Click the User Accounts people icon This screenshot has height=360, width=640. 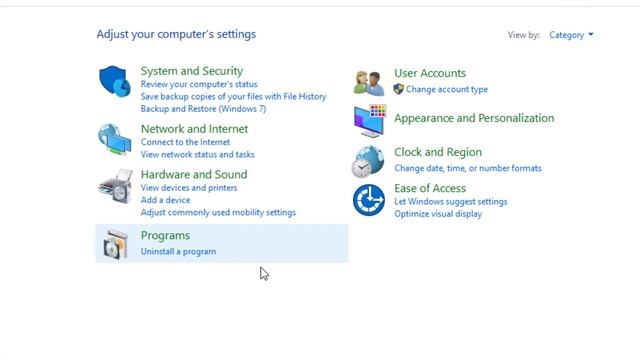[x=369, y=83]
